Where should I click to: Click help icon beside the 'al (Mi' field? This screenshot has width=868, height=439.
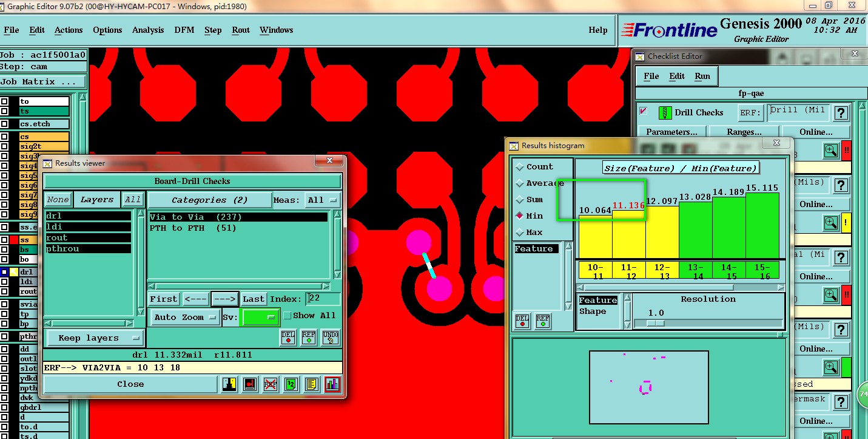click(841, 257)
